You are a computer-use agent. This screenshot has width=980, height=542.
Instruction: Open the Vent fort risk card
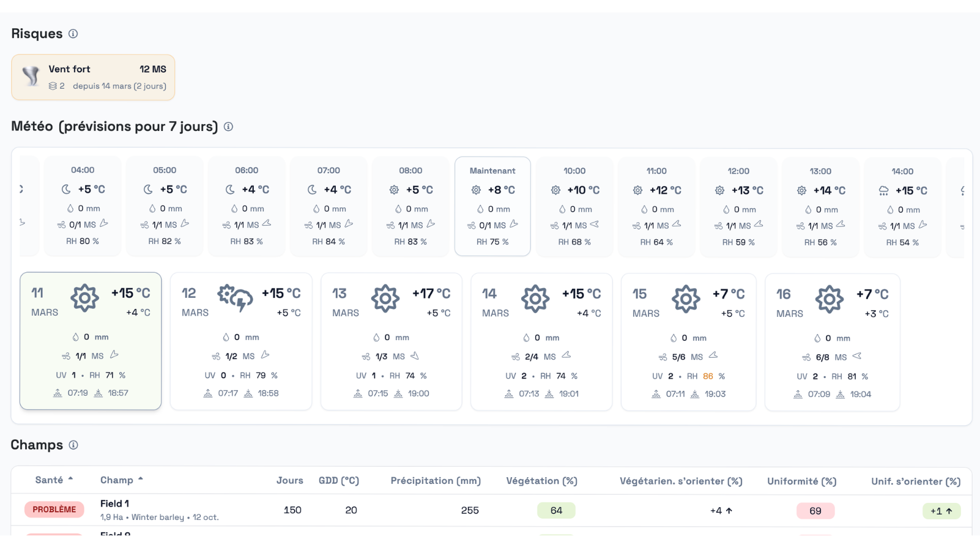coord(93,77)
